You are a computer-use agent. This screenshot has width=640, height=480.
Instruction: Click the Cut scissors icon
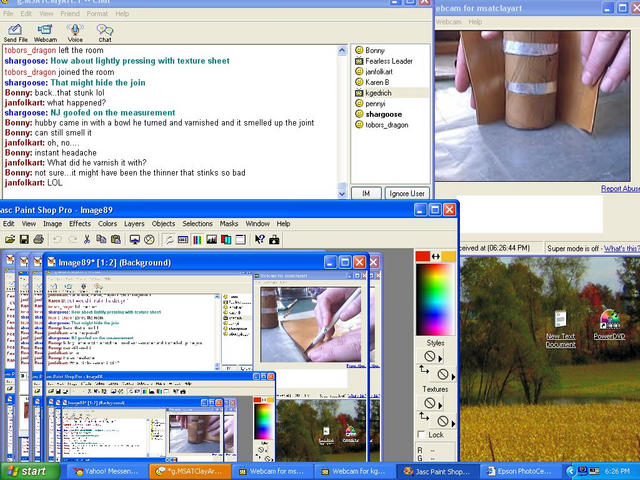click(x=87, y=240)
